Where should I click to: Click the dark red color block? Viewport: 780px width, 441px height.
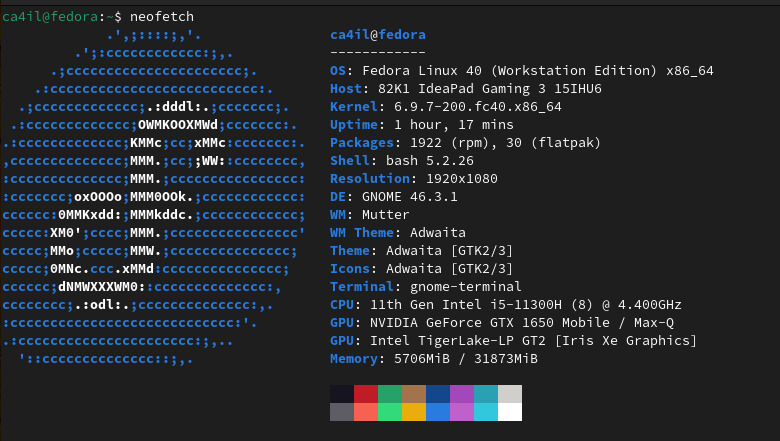coord(366,394)
